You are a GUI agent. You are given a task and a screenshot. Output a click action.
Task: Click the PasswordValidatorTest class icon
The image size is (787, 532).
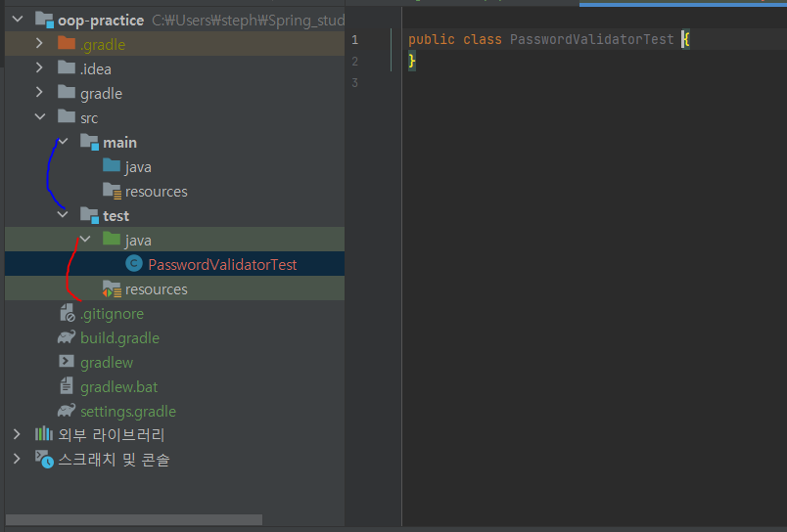point(134,263)
